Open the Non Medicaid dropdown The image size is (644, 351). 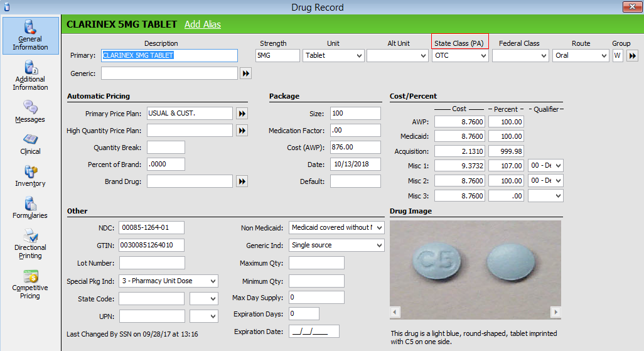[336, 228]
